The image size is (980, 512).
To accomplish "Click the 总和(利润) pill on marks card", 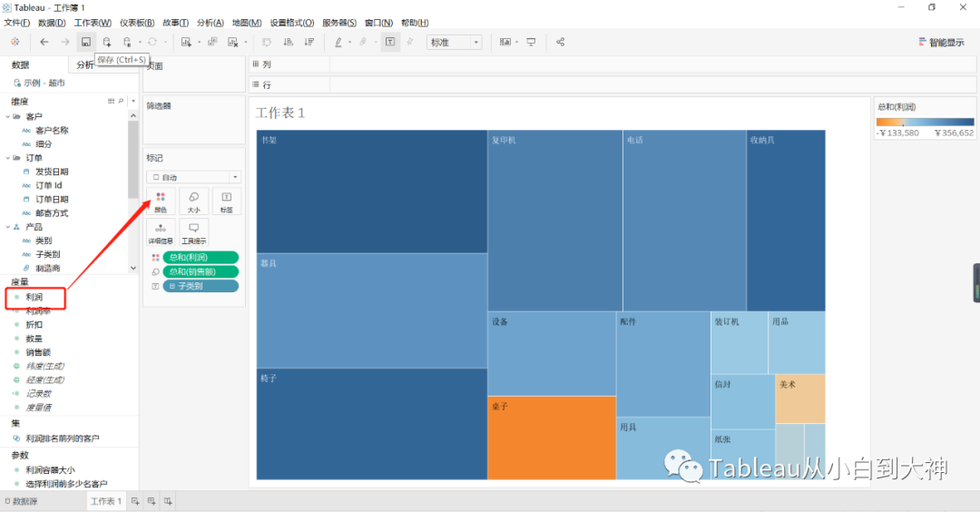I will 201,257.
